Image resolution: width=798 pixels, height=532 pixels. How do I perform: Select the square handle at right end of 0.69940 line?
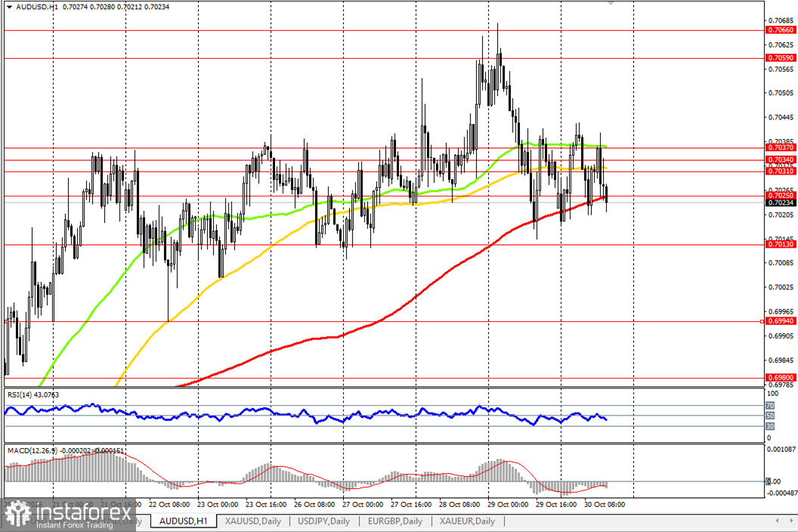[x=762, y=321]
